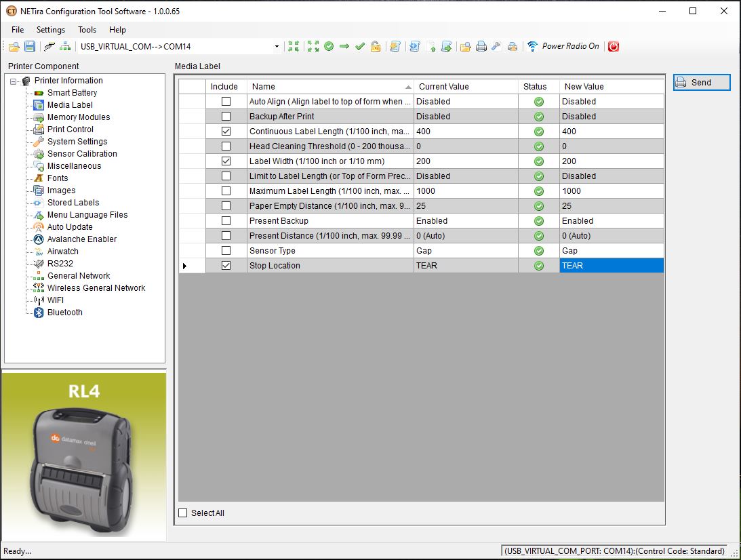Click the System Settings wrench icon
741x560 pixels.
coord(39,142)
